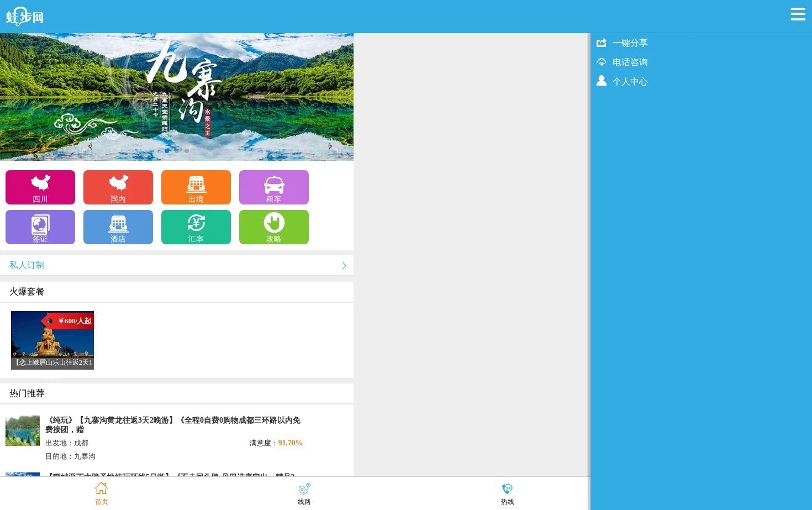Switch to 线路 routes tab

pos(304,493)
